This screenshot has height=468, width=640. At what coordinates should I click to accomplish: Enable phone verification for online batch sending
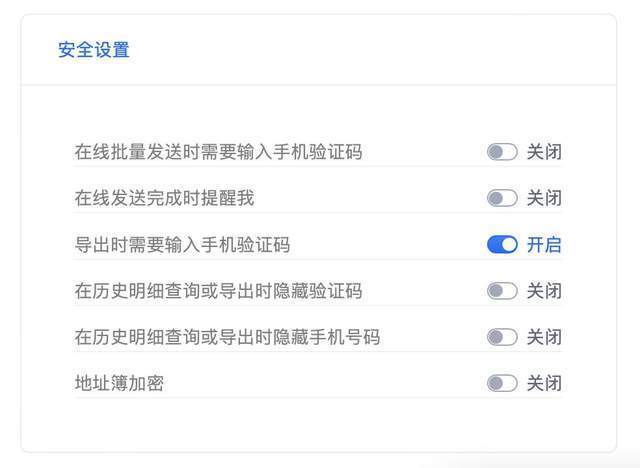pos(502,152)
